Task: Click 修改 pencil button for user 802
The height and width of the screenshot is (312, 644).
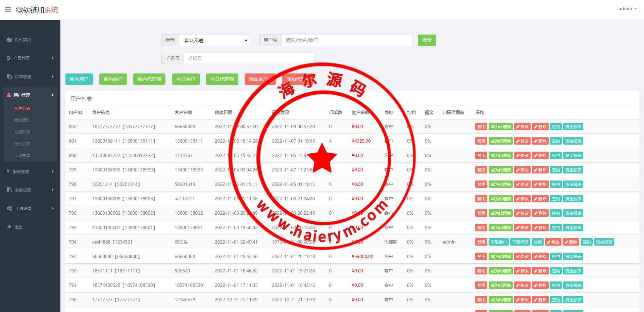Action: [x=522, y=126]
